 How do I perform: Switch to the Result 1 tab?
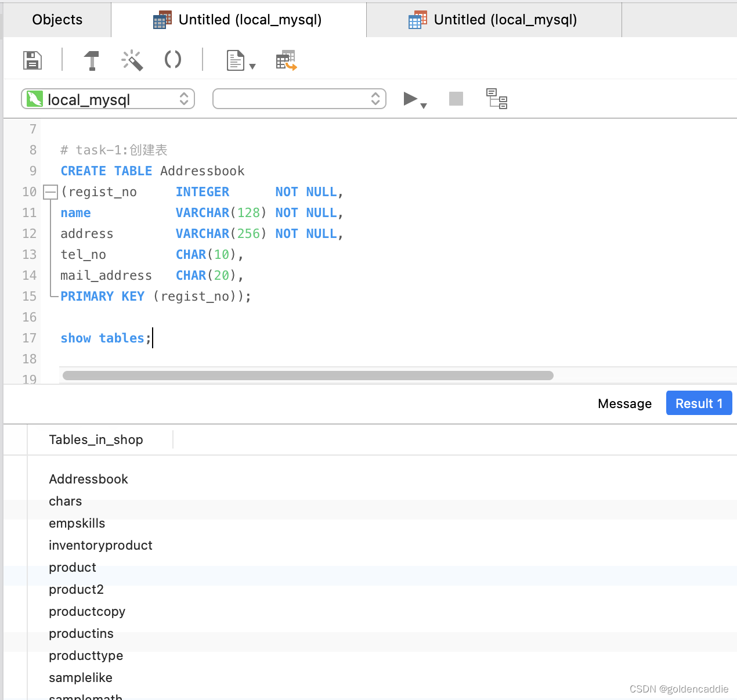pyautogui.click(x=699, y=403)
